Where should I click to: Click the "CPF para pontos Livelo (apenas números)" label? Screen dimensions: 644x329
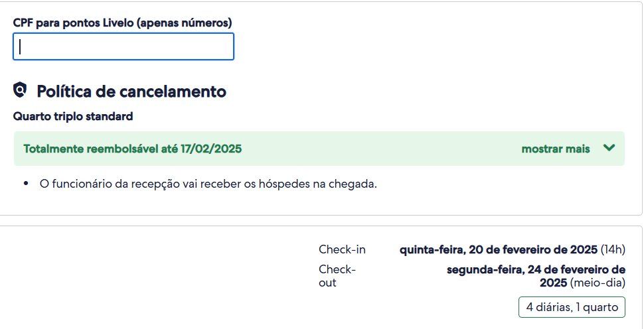coord(122,23)
